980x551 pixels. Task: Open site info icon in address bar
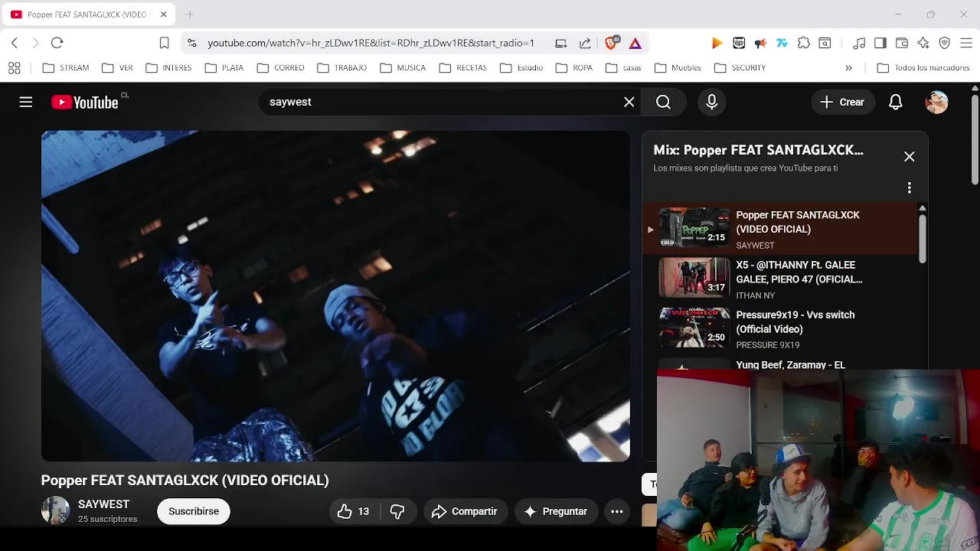[191, 43]
